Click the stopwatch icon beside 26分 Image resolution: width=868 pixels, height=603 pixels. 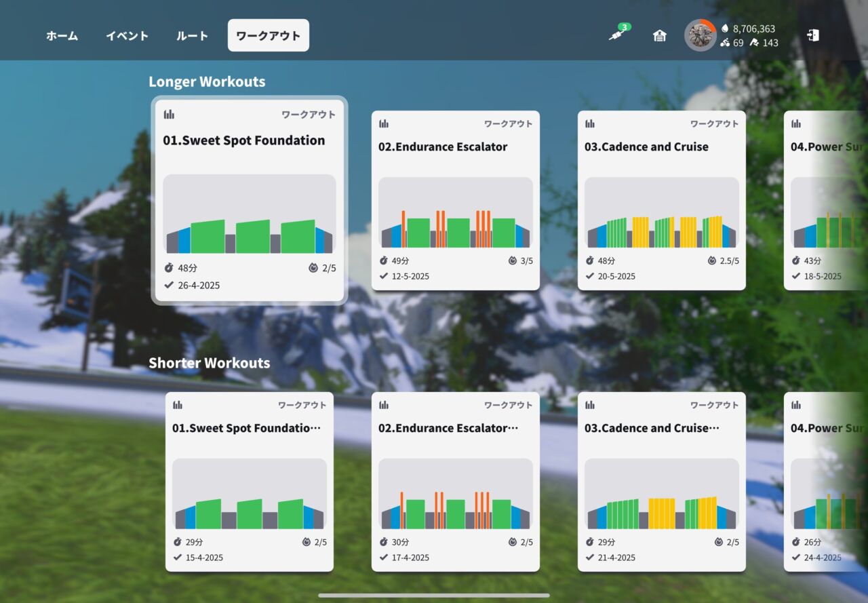point(796,542)
